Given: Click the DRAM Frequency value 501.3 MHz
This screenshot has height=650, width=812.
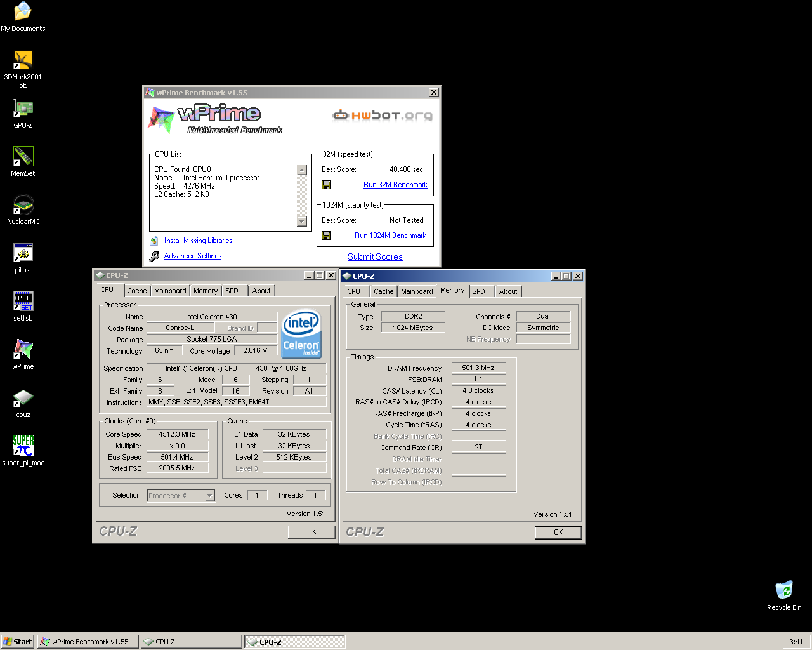Looking at the screenshot, I should [x=478, y=368].
